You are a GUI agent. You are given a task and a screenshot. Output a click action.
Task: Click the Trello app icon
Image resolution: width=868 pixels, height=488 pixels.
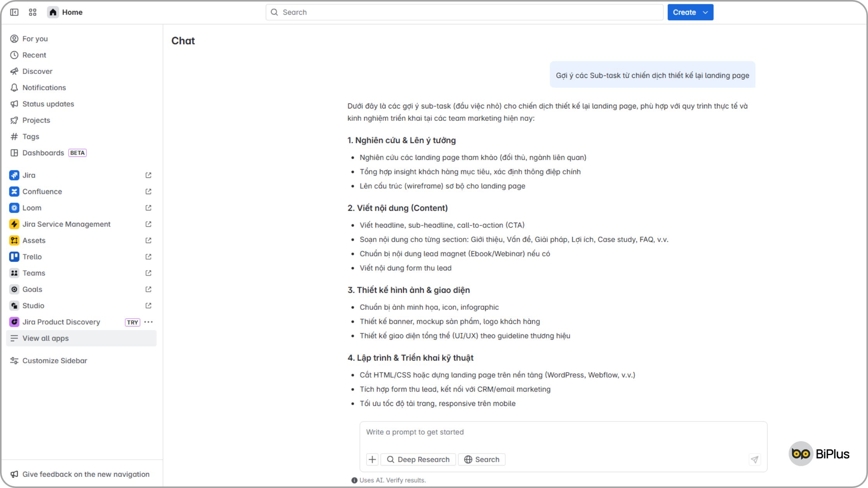point(14,256)
